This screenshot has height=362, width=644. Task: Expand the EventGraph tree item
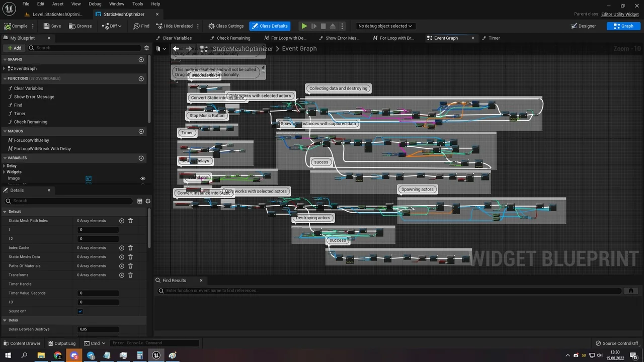[5, 68]
